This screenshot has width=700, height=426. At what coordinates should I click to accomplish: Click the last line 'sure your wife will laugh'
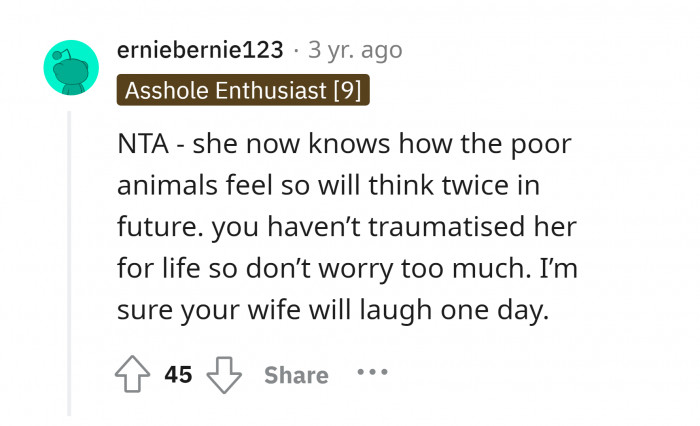[334, 313]
